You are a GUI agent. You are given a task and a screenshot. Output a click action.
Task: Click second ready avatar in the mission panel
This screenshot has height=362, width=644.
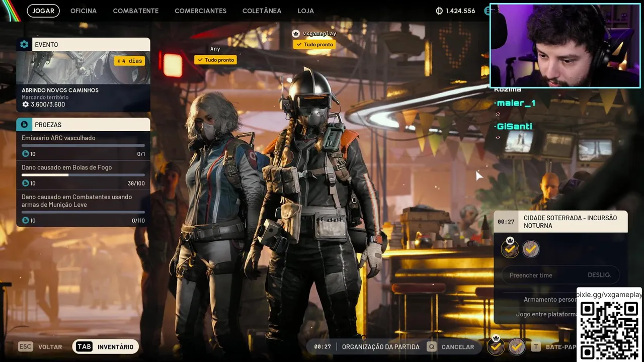click(x=531, y=249)
